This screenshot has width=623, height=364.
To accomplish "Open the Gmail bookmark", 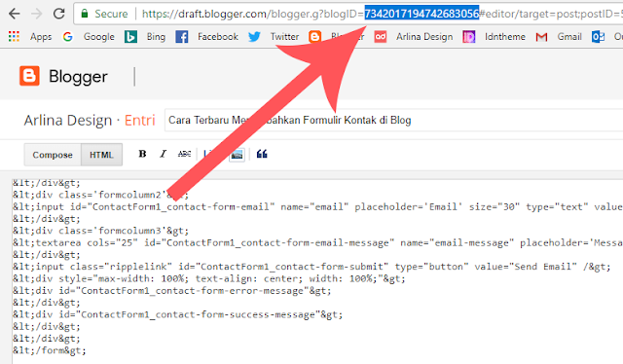I will click(559, 37).
